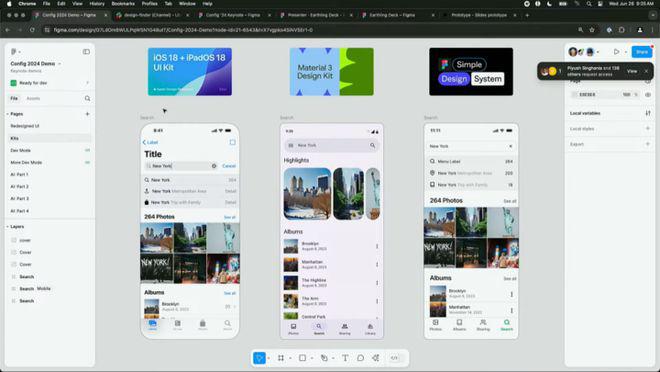The image size is (660, 372).
Task: Select the Rectangle shape tool
Action: coord(302,358)
